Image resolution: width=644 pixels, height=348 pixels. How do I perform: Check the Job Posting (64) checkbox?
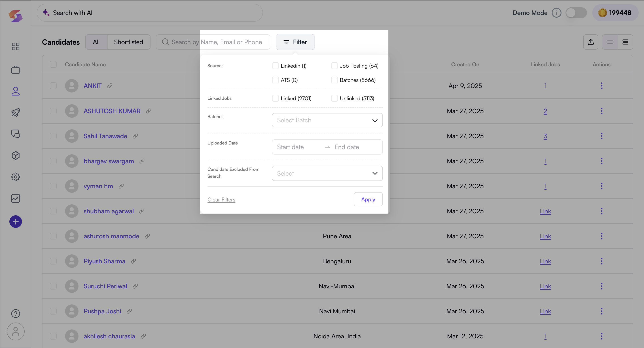point(334,66)
